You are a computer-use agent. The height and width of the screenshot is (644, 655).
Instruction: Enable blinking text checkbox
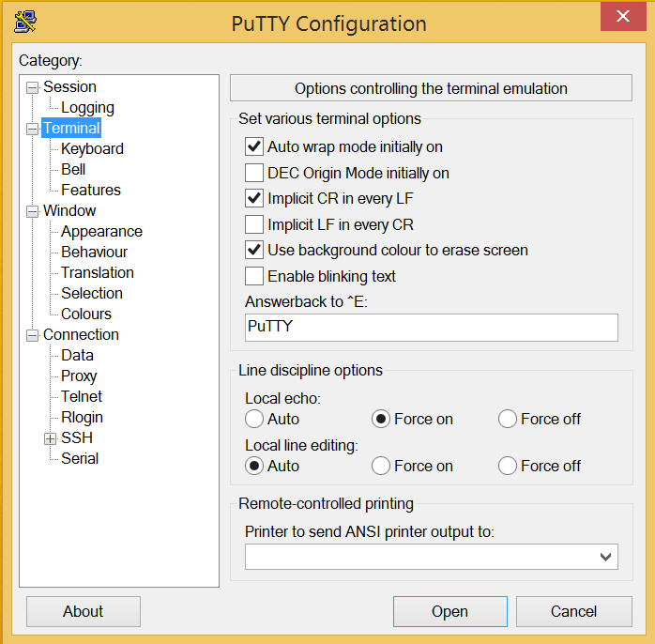click(254, 276)
